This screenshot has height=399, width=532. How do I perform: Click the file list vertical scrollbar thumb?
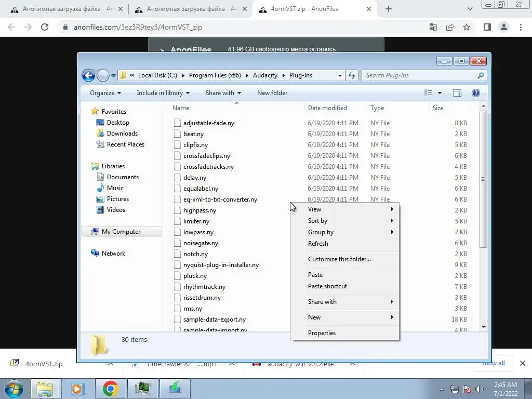tap(483, 179)
